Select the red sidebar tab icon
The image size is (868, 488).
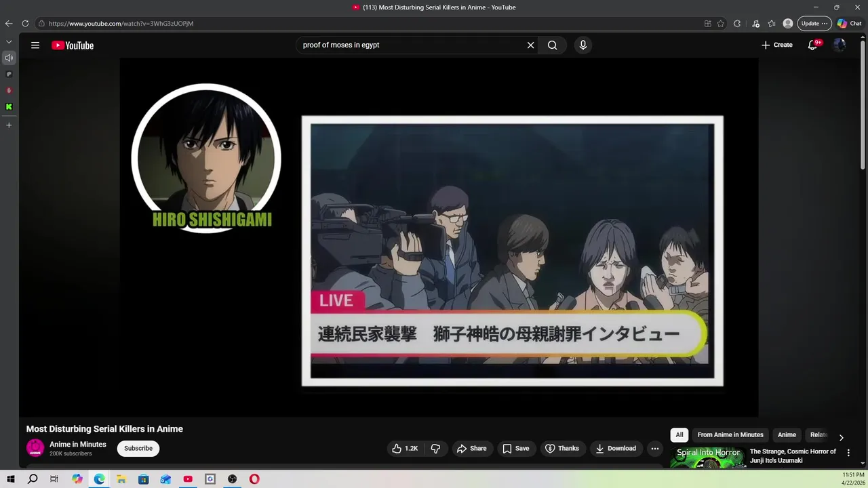9,90
